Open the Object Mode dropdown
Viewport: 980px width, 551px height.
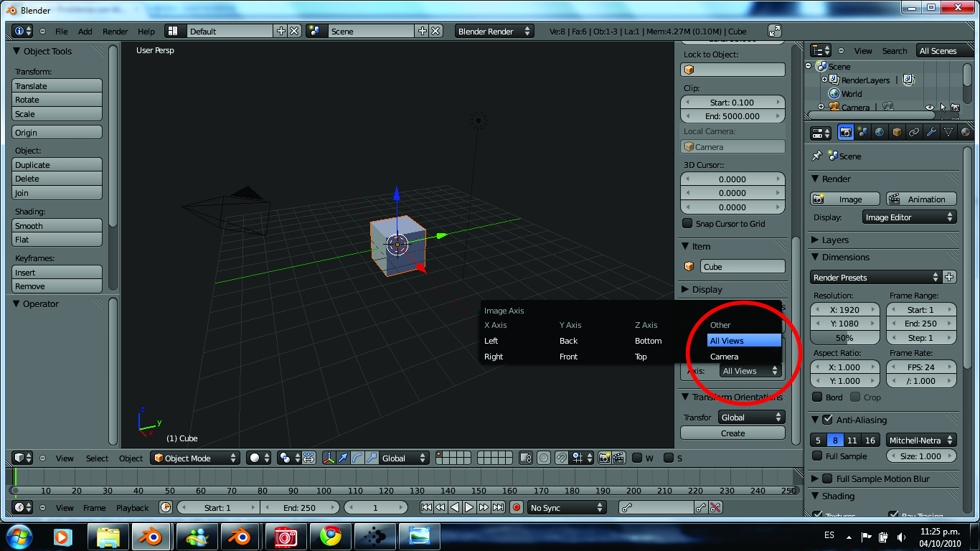[x=194, y=458]
